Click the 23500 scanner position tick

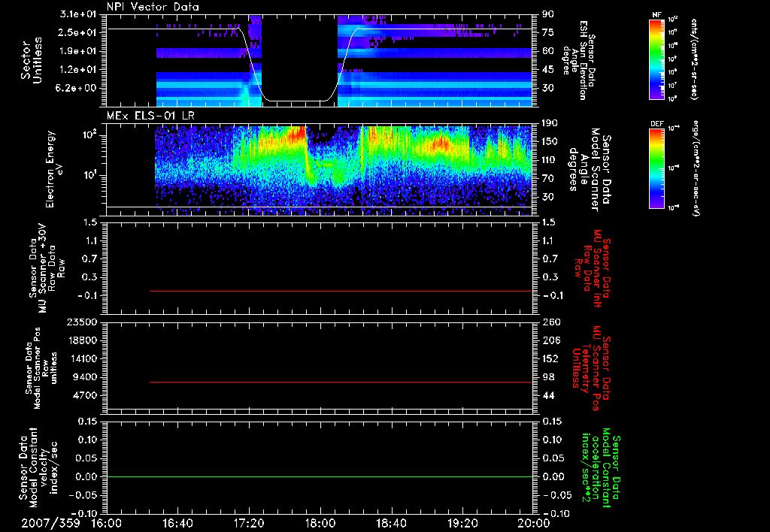[83, 322]
